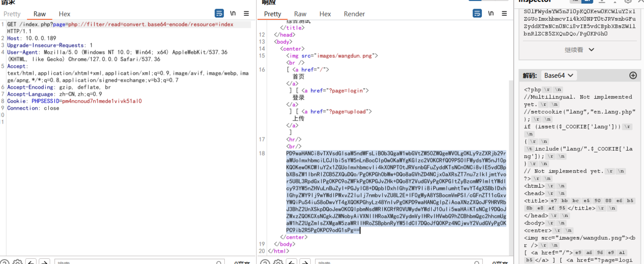
Task: Open the Base64 decoding dropdown
Action: 559,75
